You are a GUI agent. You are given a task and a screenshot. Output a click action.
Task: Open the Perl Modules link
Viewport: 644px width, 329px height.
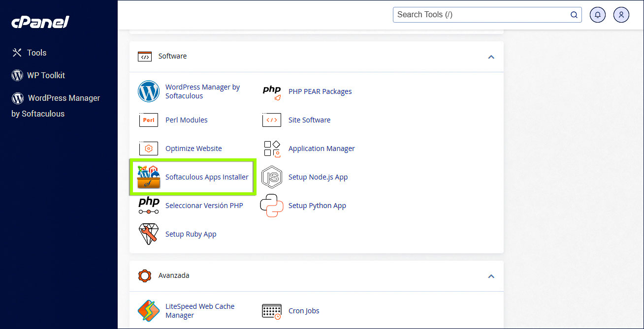(x=186, y=120)
